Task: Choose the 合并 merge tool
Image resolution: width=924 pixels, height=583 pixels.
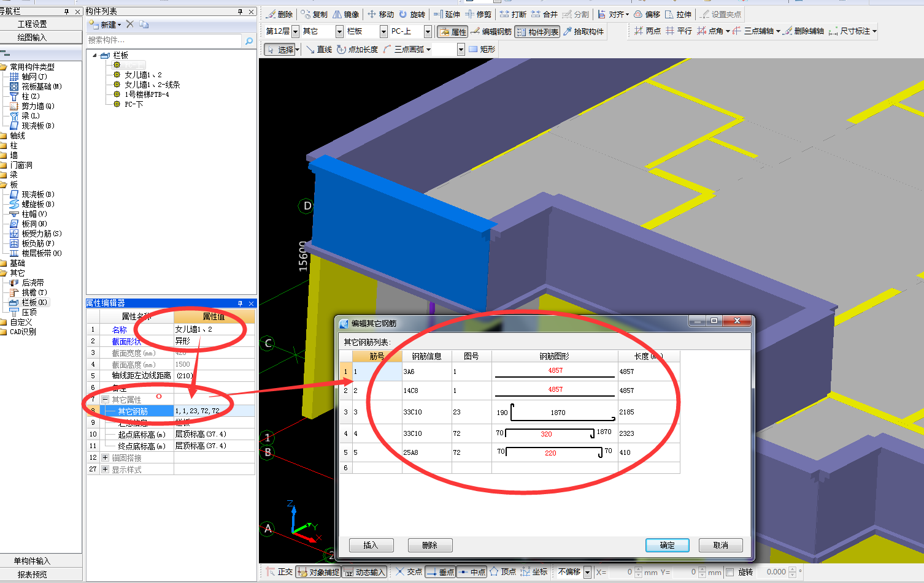Action: click(545, 14)
